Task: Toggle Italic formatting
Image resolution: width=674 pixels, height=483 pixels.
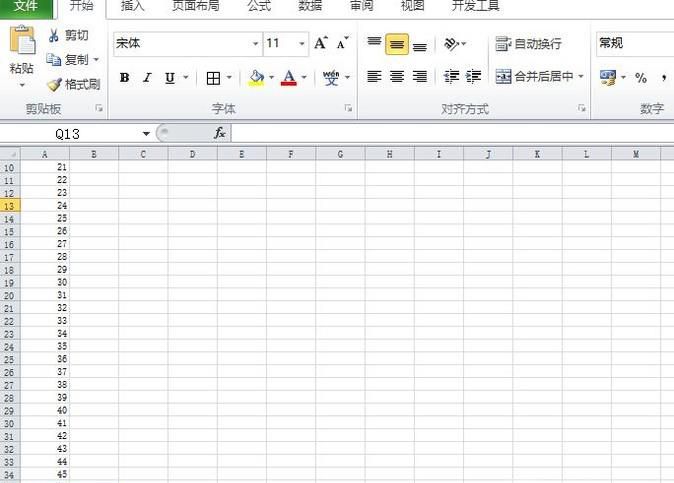Action: click(x=147, y=78)
